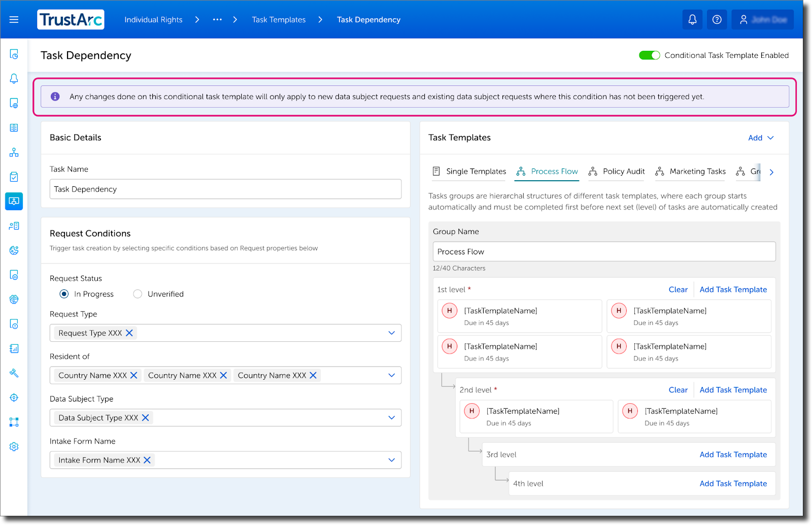The image size is (812, 525).
Task: Click Add Task Template for the 3rd level
Action: [x=733, y=454]
